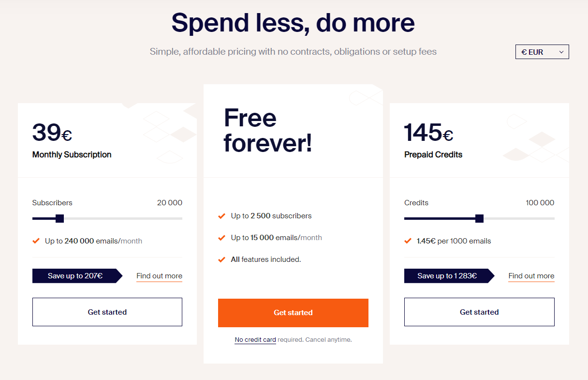The height and width of the screenshot is (380, 588).
Task: Click Get started under Monthly Subscription
Action: pyautogui.click(x=107, y=312)
